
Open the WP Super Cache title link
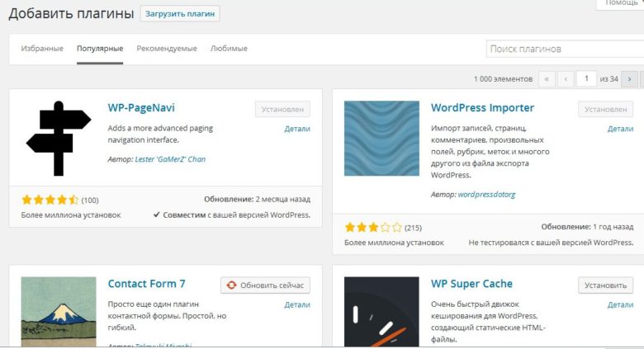pyautogui.click(x=471, y=284)
